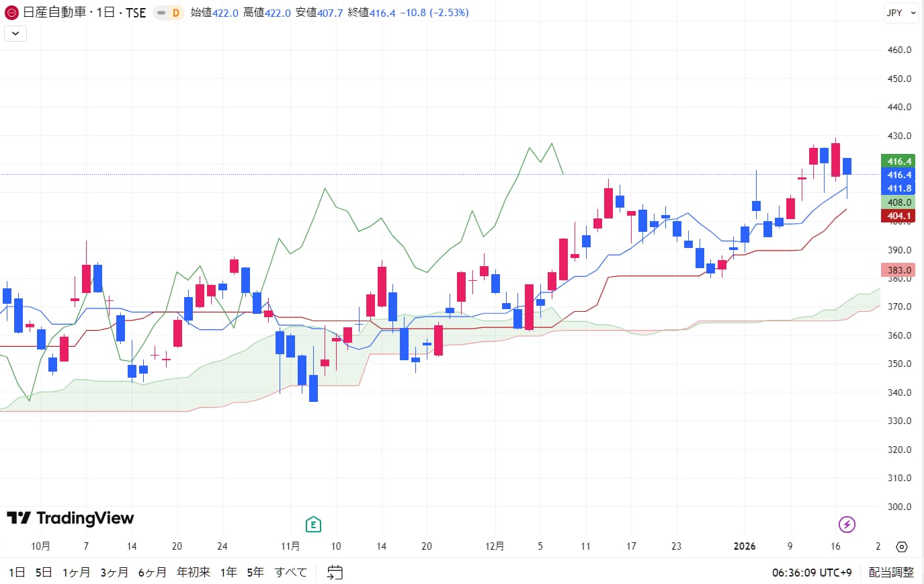The width and height of the screenshot is (924, 584).
Task: Switch to the 1年 range tab
Action: point(228,572)
